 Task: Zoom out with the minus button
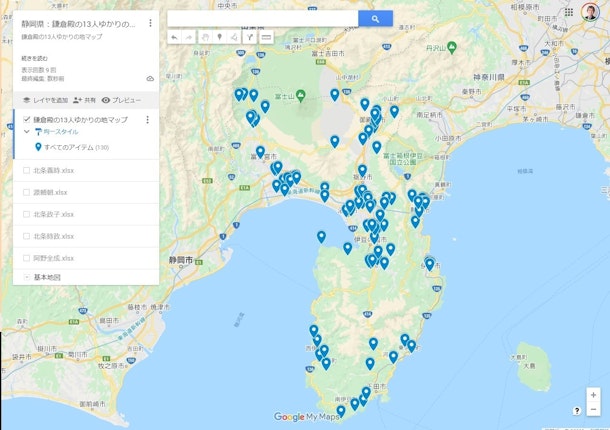tap(593, 410)
